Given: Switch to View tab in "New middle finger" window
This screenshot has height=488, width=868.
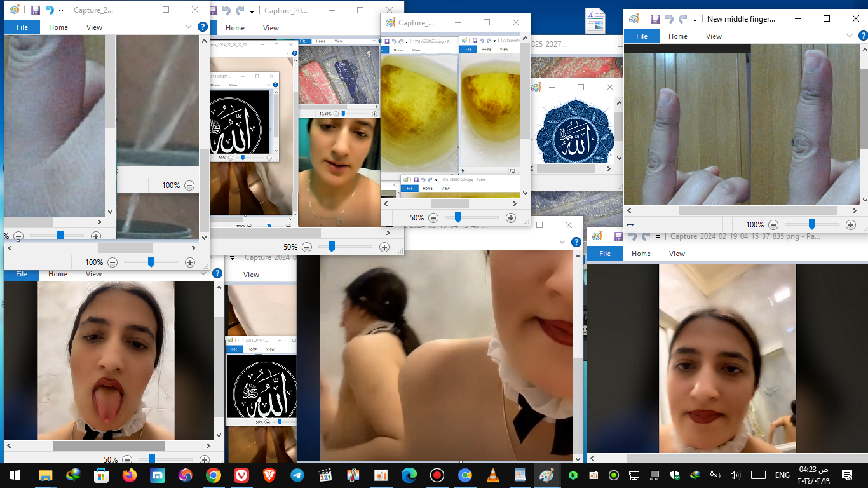Looking at the screenshot, I should tap(714, 36).
